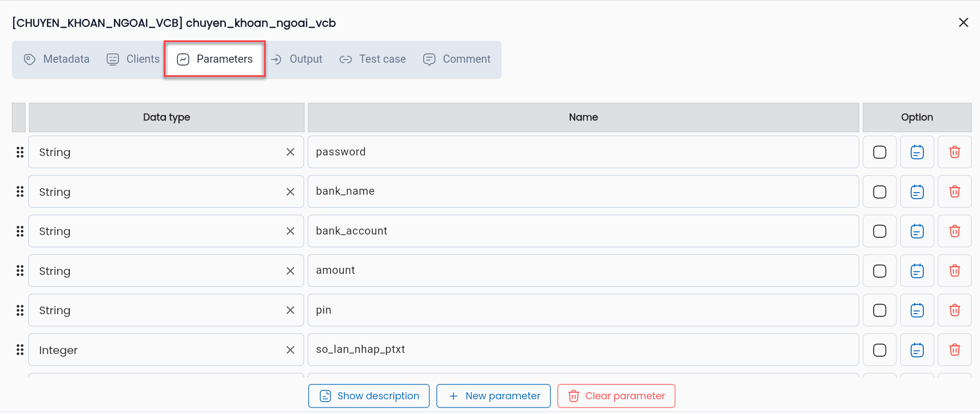The height and width of the screenshot is (414, 980).
Task: Click the Clear parameter button
Action: (616, 396)
